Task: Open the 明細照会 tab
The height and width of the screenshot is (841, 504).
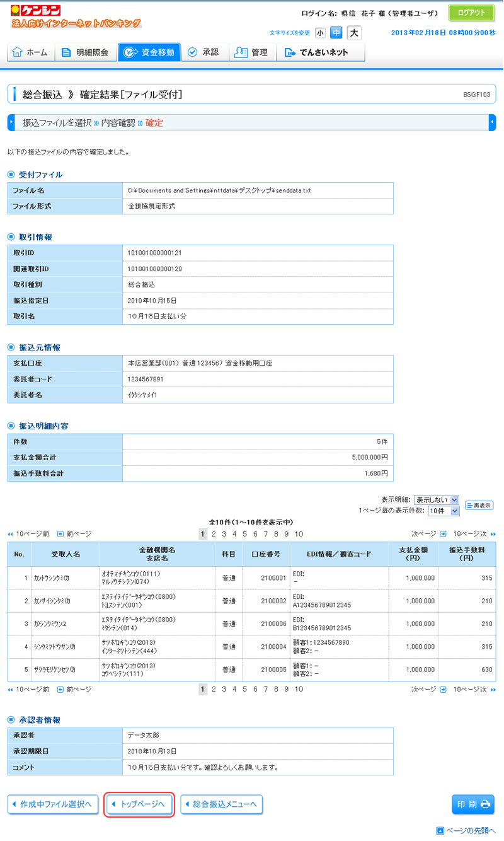Action: 85,52
